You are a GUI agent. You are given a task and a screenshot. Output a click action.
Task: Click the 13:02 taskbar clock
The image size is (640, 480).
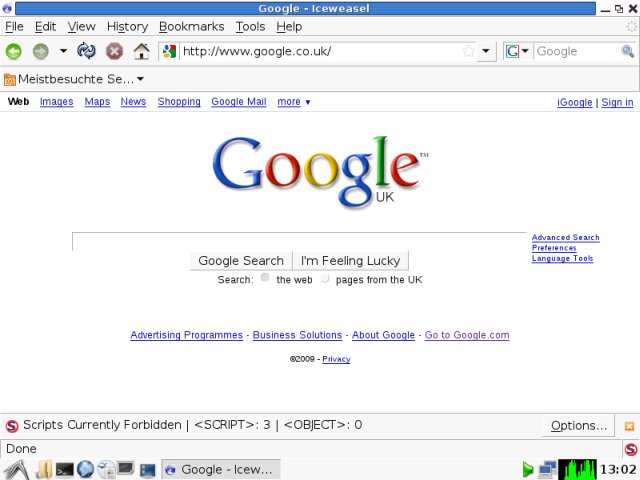(x=618, y=470)
